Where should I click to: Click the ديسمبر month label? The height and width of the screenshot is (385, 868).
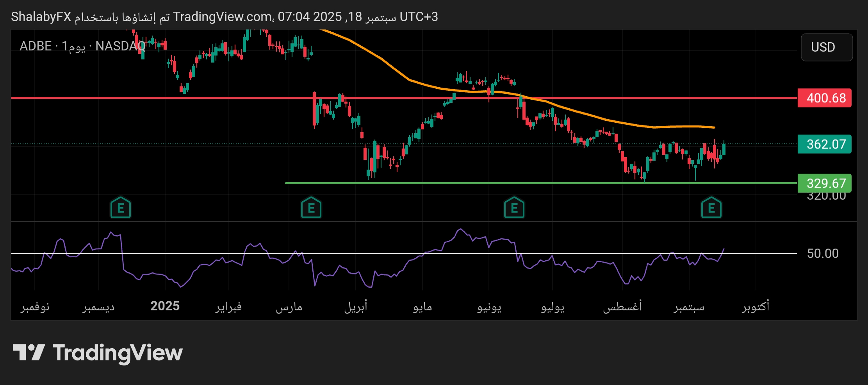tap(98, 306)
